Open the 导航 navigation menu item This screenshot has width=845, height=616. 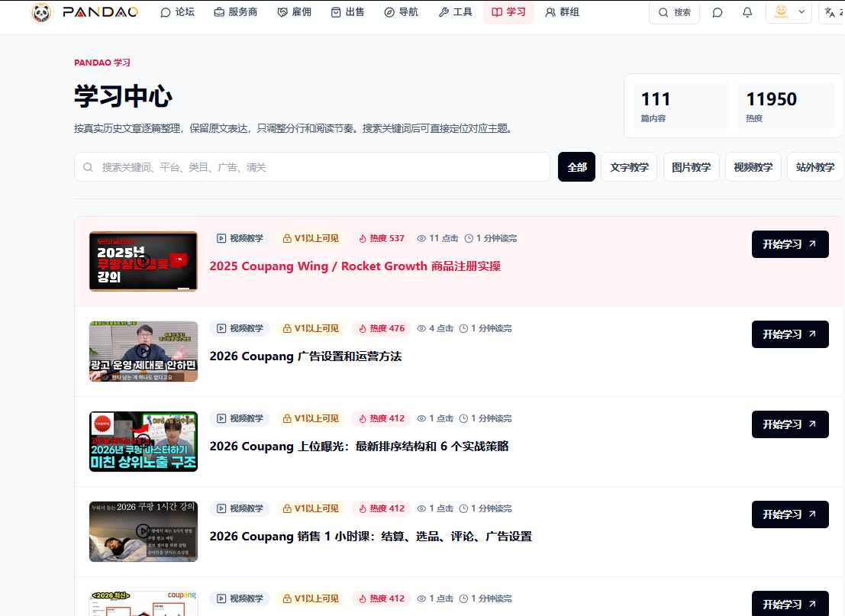[x=401, y=12]
